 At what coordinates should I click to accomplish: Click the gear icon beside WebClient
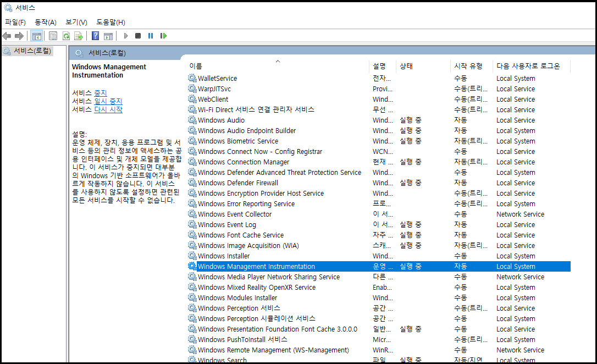(x=192, y=99)
